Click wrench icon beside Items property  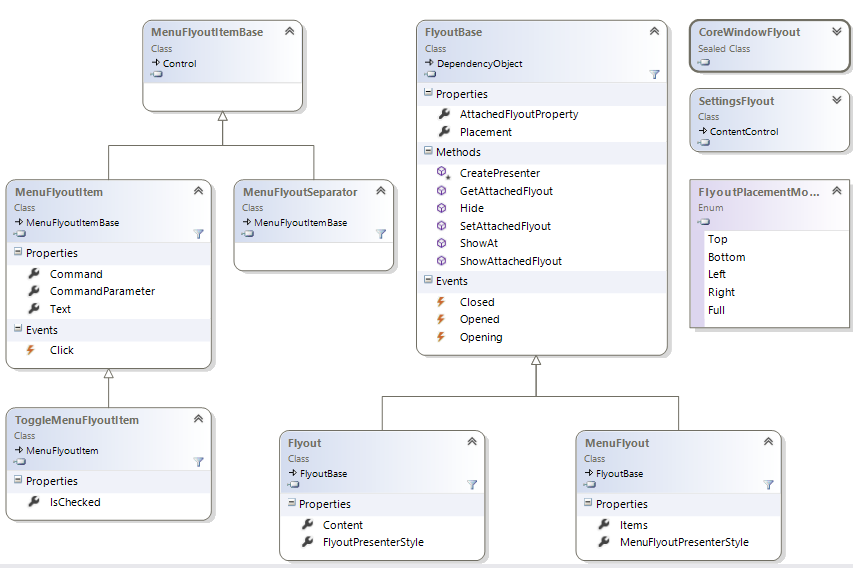604,524
